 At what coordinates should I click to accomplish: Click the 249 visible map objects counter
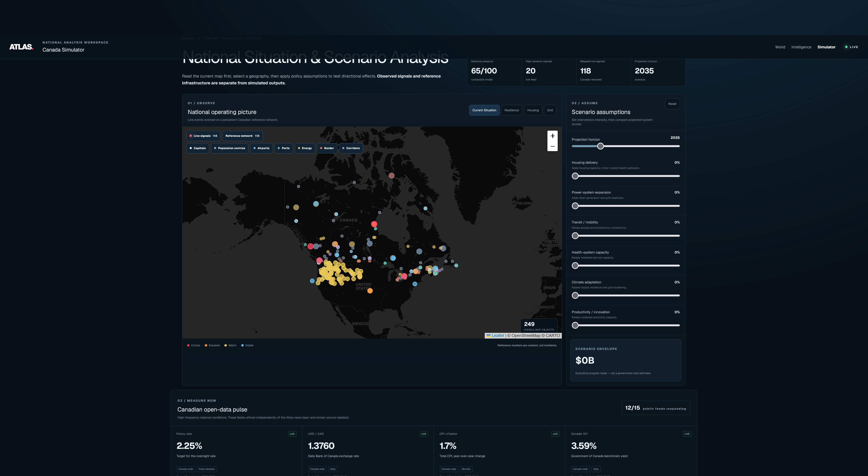pyautogui.click(x=539, y=326)
